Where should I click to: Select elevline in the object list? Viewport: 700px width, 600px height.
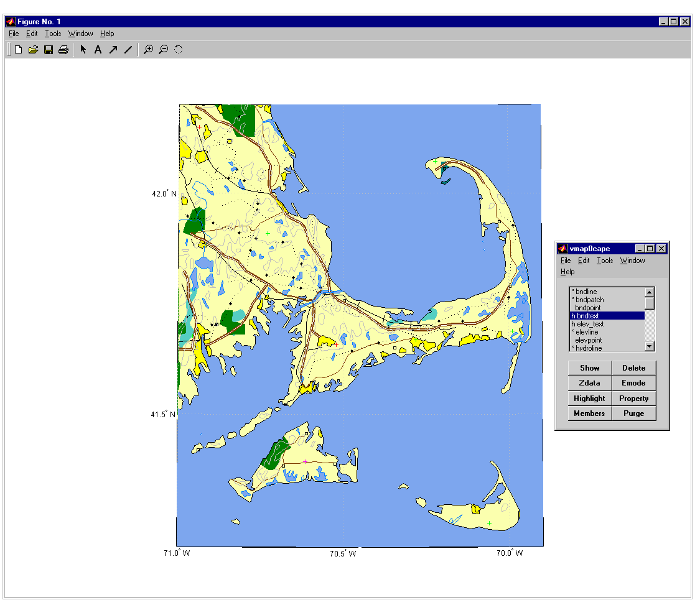click(589, 332)
